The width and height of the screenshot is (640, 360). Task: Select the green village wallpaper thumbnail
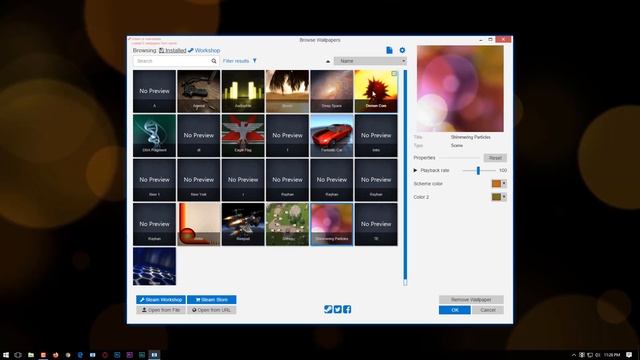[x=287, y=224]
